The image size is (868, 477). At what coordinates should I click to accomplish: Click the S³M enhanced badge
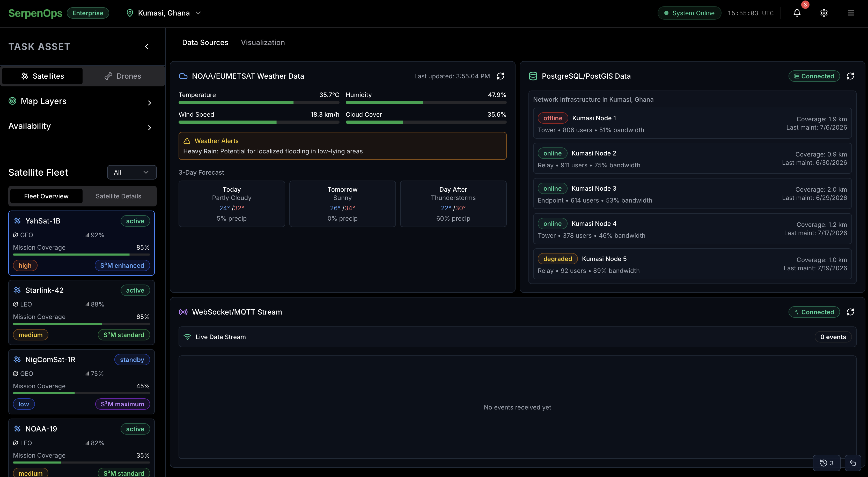pyautogui.click(x=122, y=265)
